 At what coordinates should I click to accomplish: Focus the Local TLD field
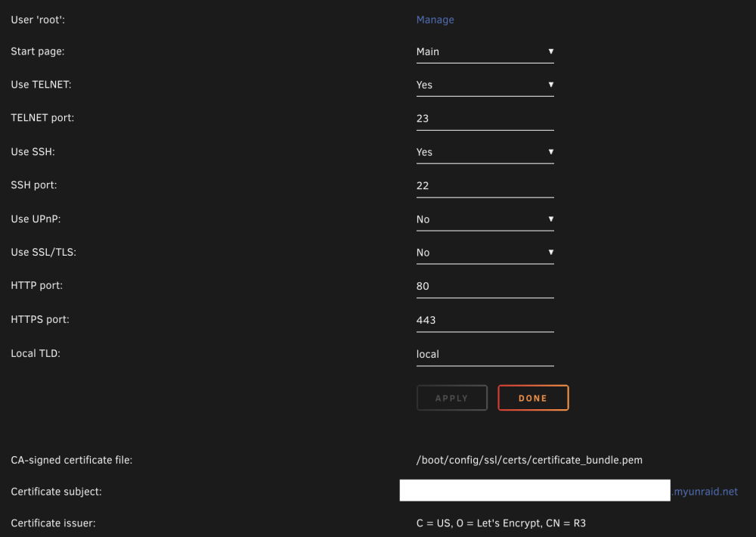(485, 354)
